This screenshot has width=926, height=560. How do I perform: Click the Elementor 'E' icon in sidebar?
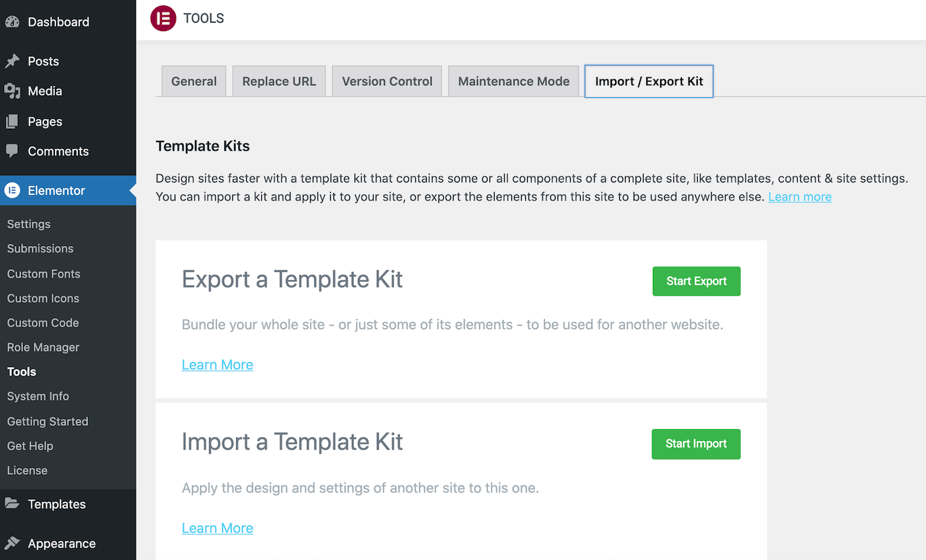[x=13, y=190]
